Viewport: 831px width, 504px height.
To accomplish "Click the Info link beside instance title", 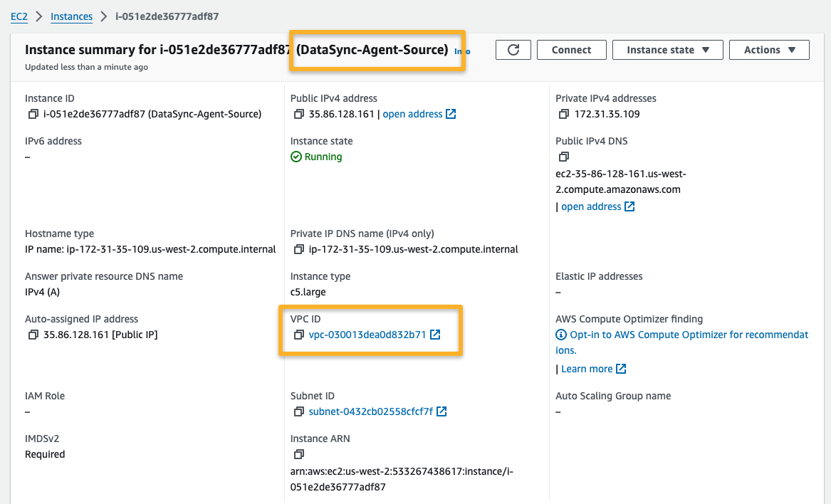I will 462,51.
